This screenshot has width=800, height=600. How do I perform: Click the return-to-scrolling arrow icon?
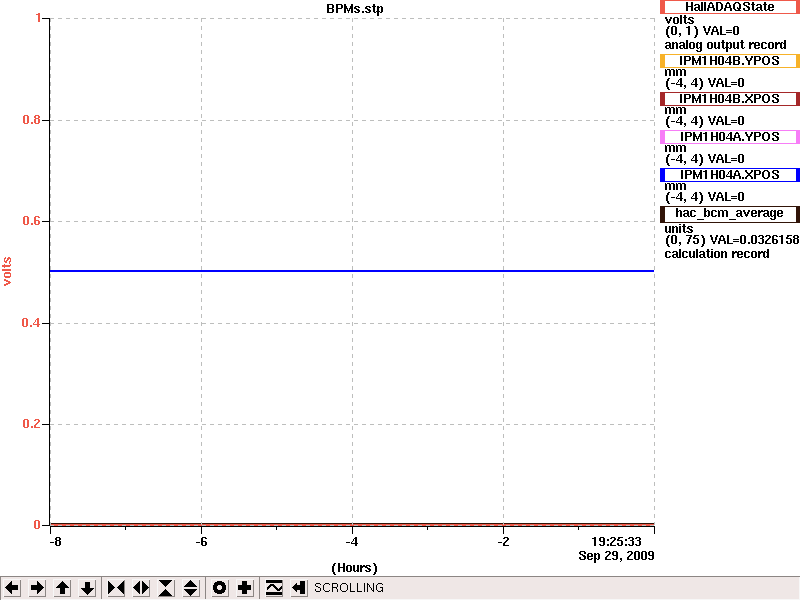click(299, 588)
